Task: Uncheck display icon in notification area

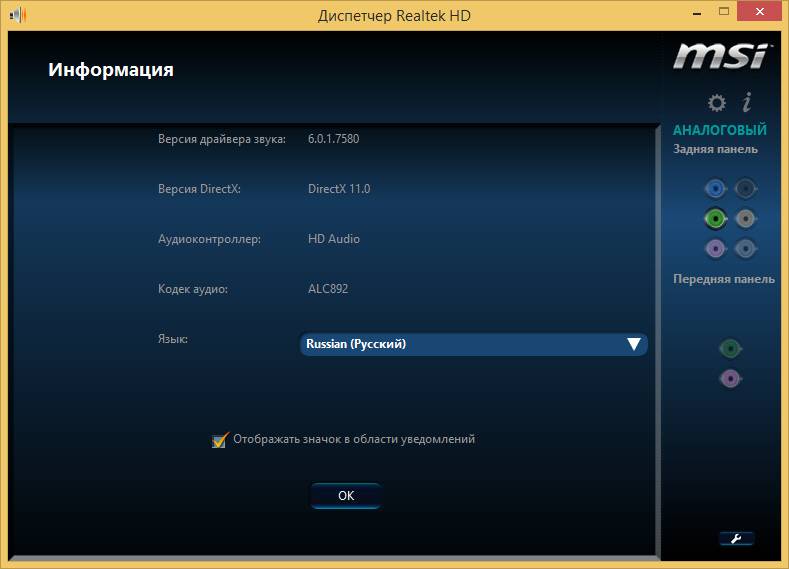Action: pos(219,440)
